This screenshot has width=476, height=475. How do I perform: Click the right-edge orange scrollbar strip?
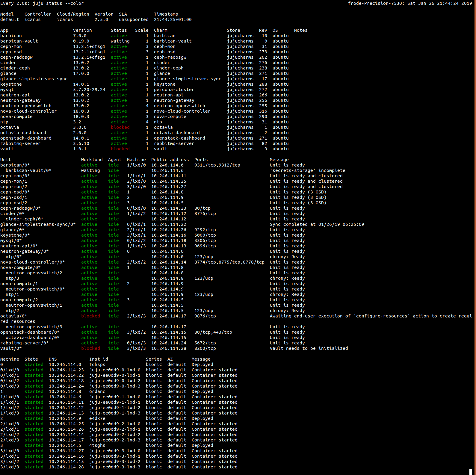[x=475, y=237]
